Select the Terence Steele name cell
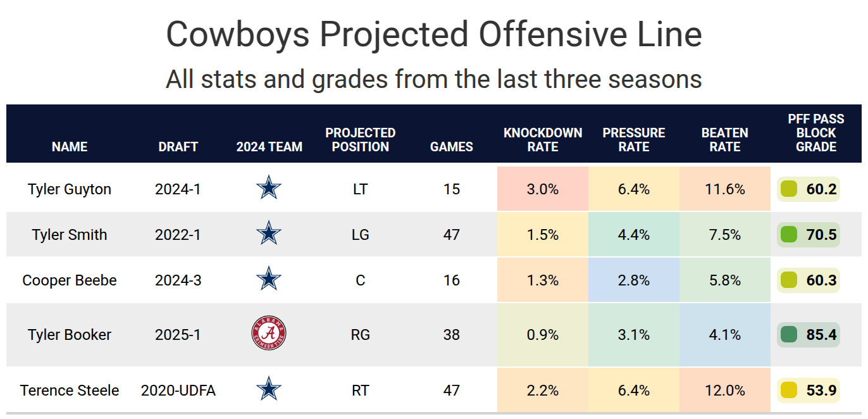Viewport: 868px width, 419px height. [x=70, y=391]
